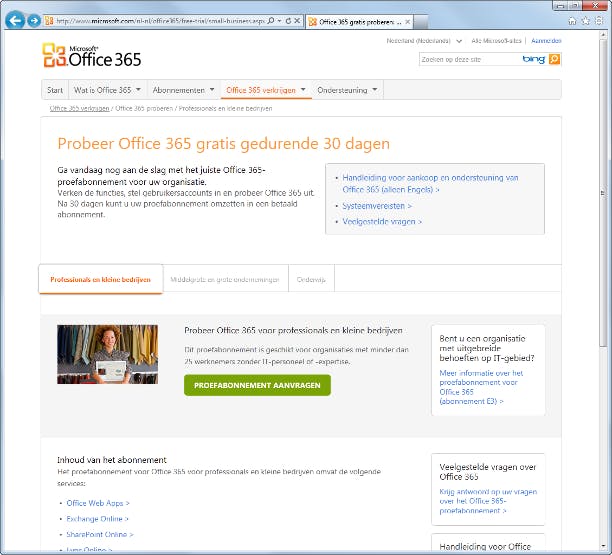
Task: Open the Veelgestelde vragen link
Action: [382, 221]
